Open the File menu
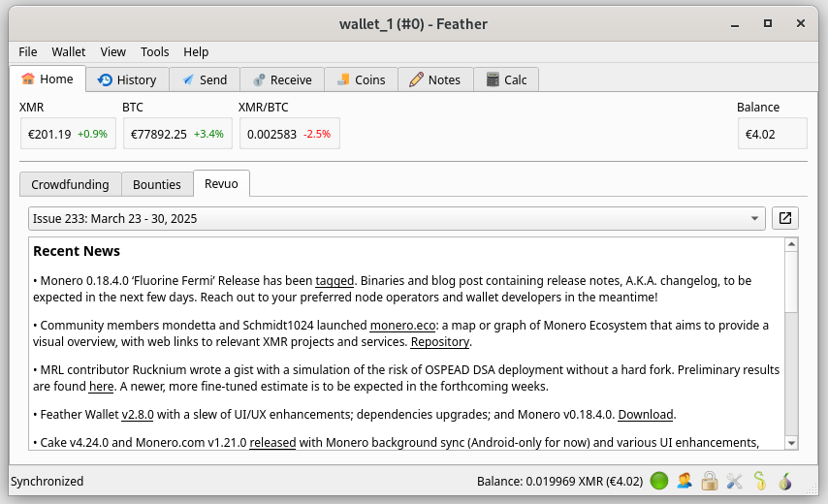 pyautogui.click(x=27, y=51)
